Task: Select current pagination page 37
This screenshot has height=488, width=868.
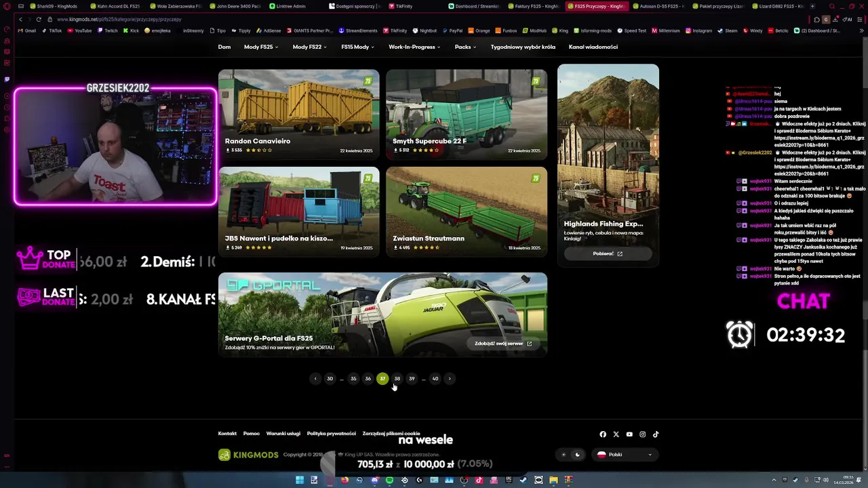Action: click(x=382, y=379)
